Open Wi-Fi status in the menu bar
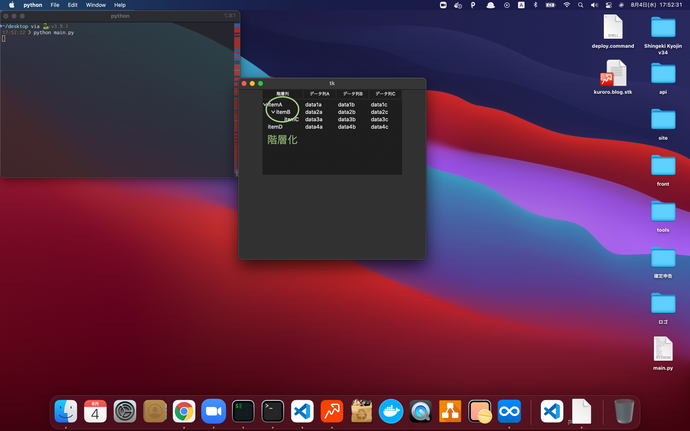 pos(567,5)
